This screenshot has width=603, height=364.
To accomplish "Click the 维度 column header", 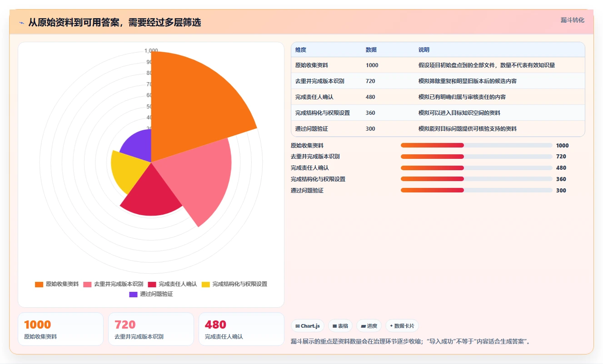I will pyautogui.click(x=301, y=50).
